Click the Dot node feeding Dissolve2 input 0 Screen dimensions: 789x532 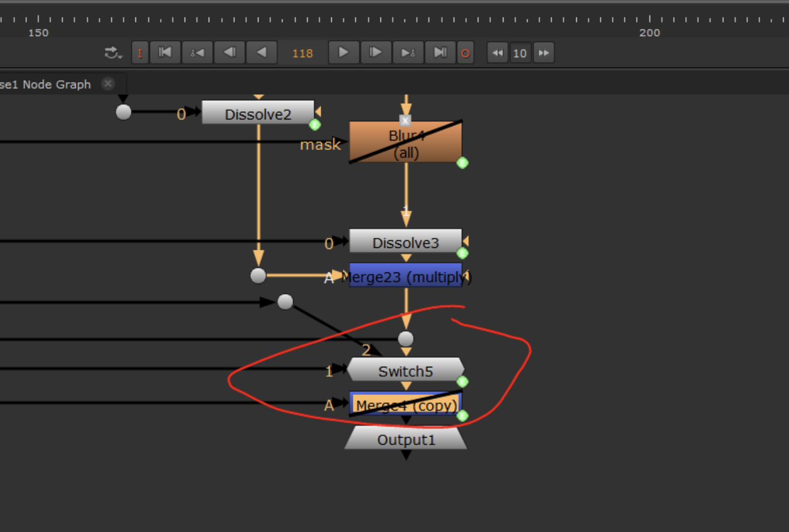pos(123,112)
